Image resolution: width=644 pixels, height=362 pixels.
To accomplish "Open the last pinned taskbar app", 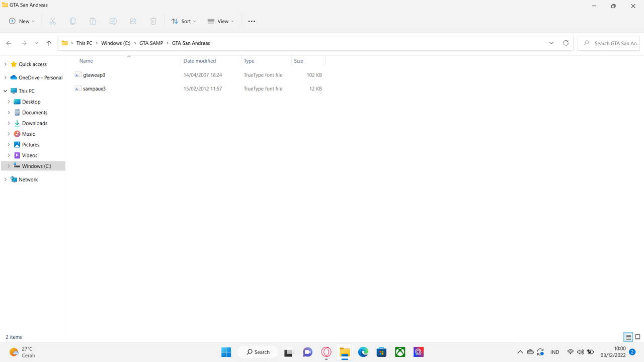I will (419, 352).
